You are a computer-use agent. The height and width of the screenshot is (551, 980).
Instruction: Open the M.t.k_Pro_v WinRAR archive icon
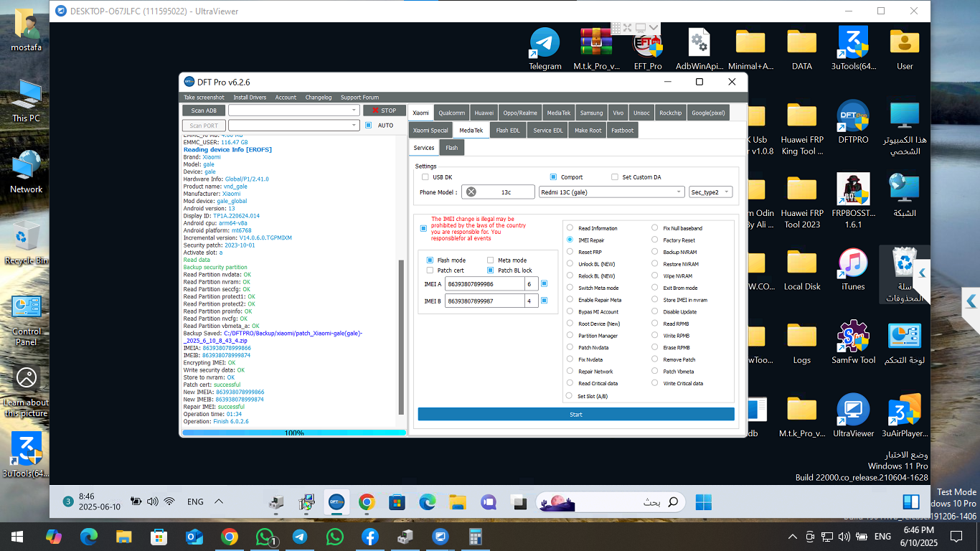tap(596, 49)
